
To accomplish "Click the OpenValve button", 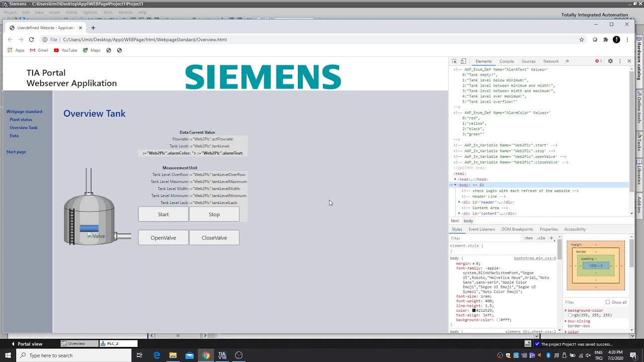I will pos(164,238).
